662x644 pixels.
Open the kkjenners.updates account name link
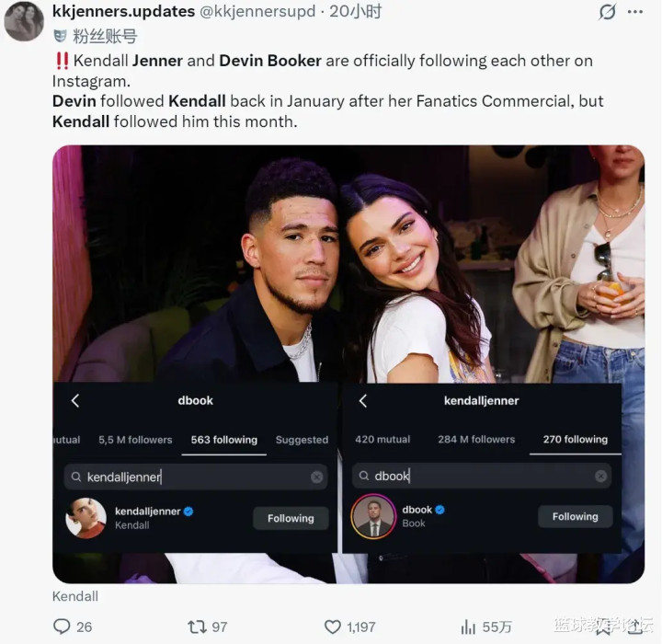pos(123,12)
